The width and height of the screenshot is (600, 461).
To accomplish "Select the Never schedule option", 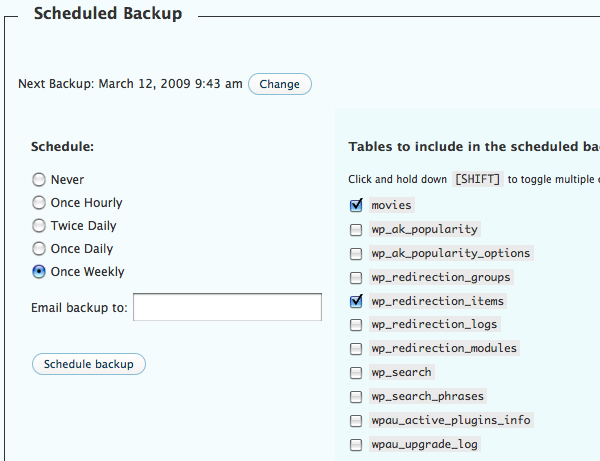I will tap(39, 180).
